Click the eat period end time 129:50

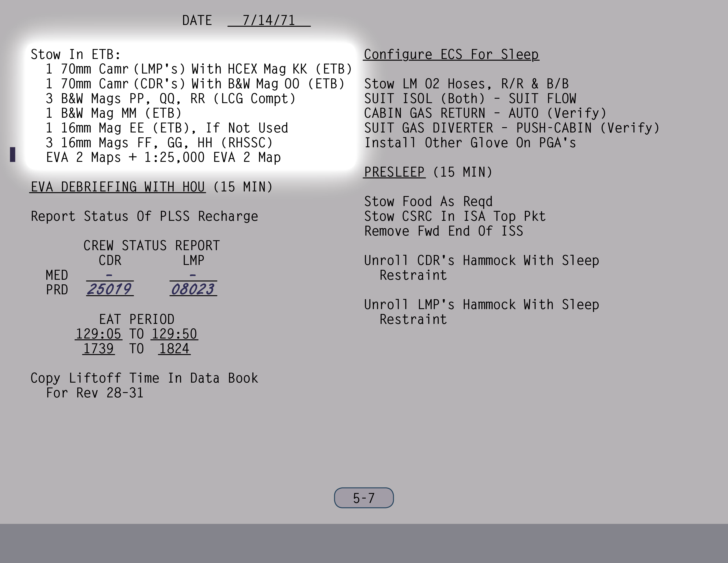[x=174, y=334]
